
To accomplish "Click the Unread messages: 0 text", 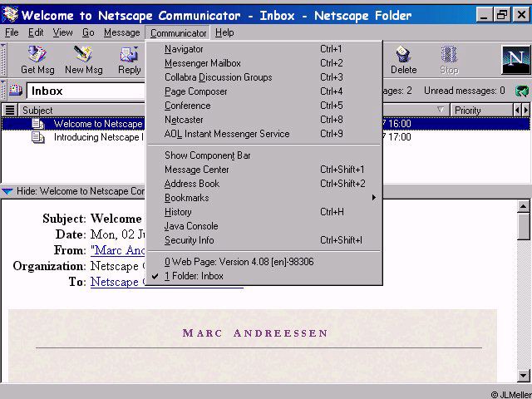I will coord(464,91).
